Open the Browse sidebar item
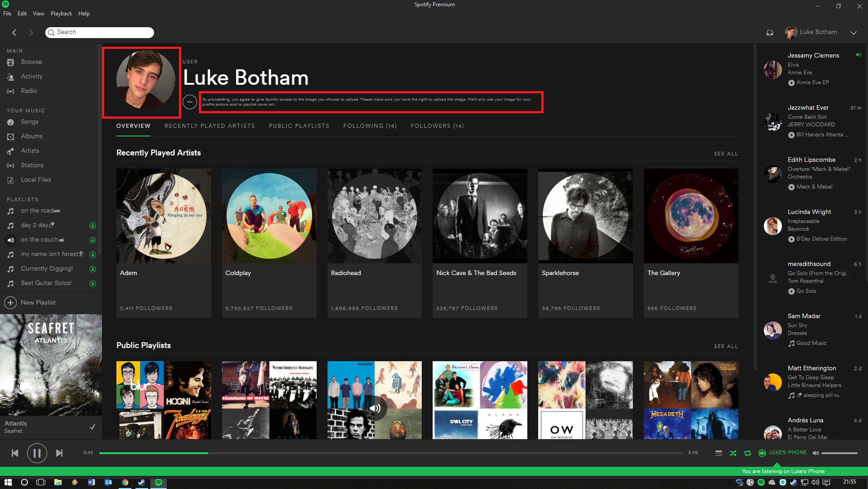868x489 pixels. (x=31, y=62)
